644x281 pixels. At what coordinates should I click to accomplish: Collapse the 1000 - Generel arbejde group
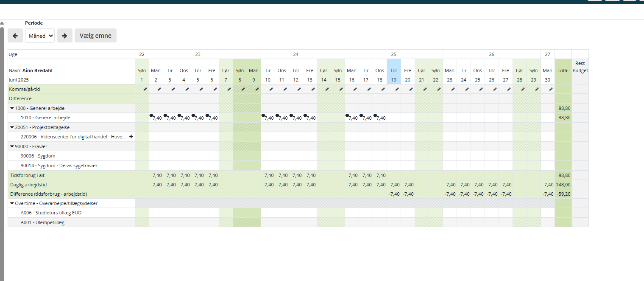point(12,108)
